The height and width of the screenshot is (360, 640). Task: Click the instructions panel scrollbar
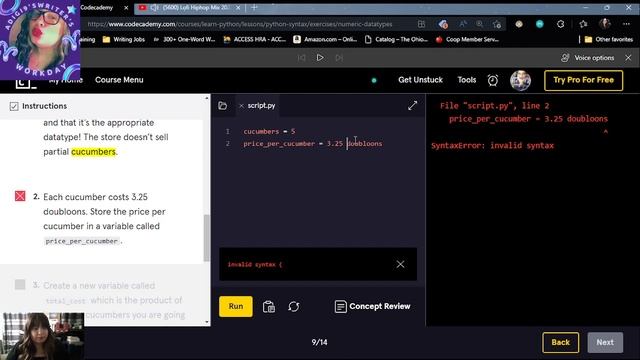click(x=206, y=238)
